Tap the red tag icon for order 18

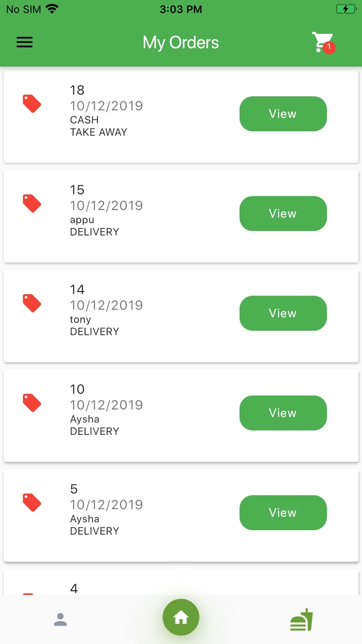(x=32, y=104)
